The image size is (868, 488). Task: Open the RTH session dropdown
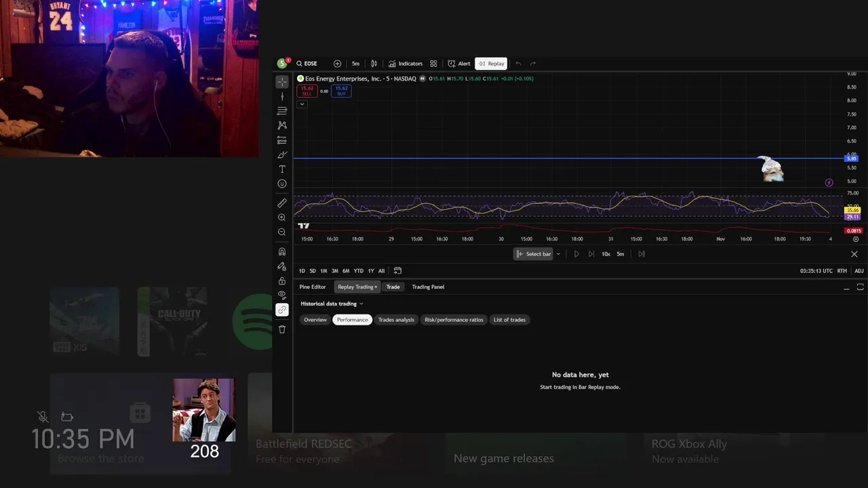[x=842, y=271]
